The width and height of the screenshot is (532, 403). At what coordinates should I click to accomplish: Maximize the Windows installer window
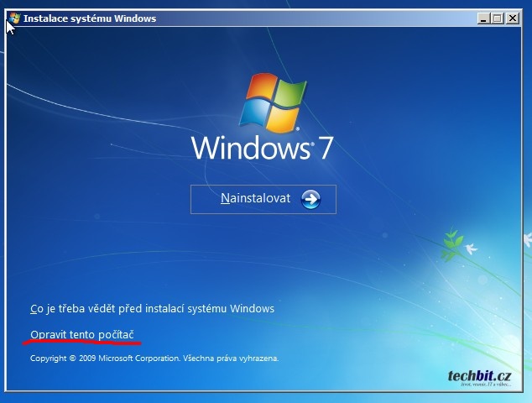coord(498,18)
